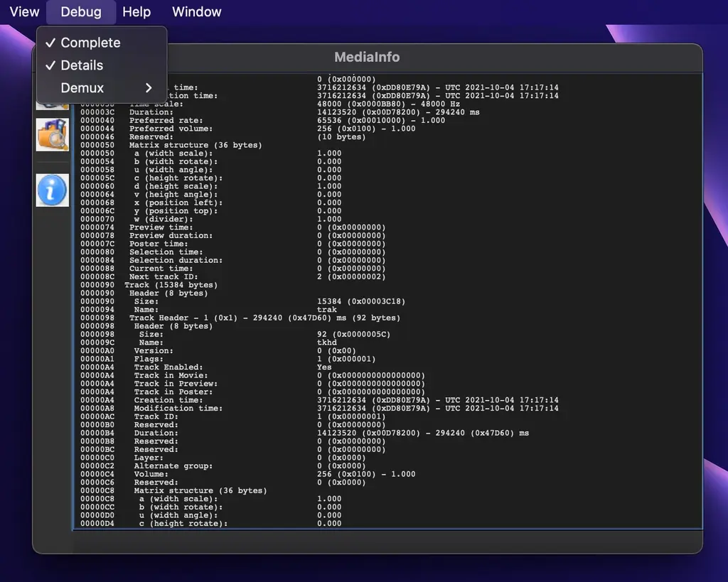Click the Flags row at 00000A1
Image resolution: width=728 pixels, height=582 pixels.
(x=228, y=360)
